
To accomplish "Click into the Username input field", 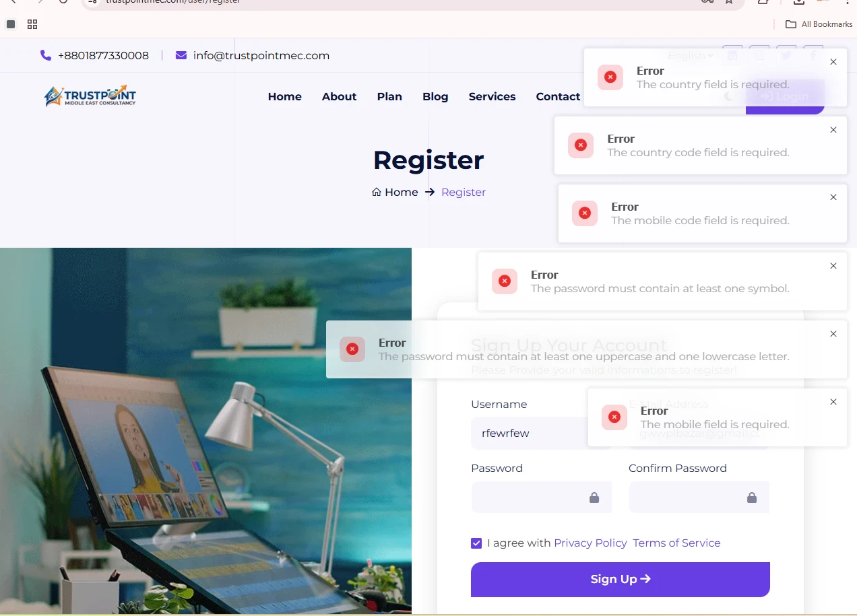I will click(541, 433).
